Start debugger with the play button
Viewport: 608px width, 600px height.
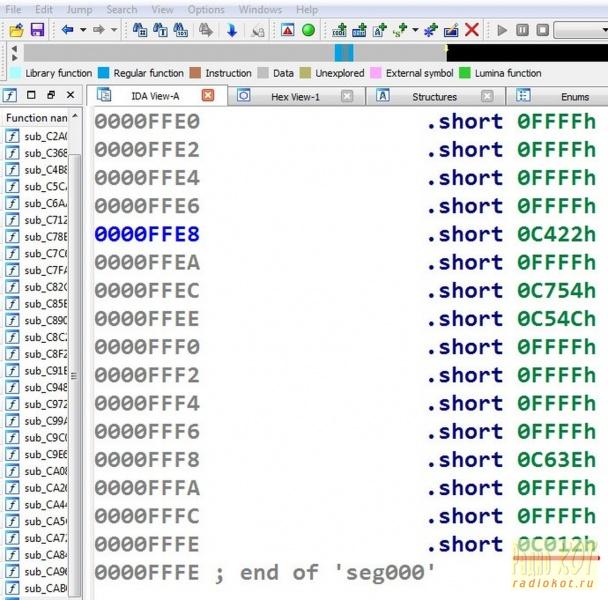502,30
